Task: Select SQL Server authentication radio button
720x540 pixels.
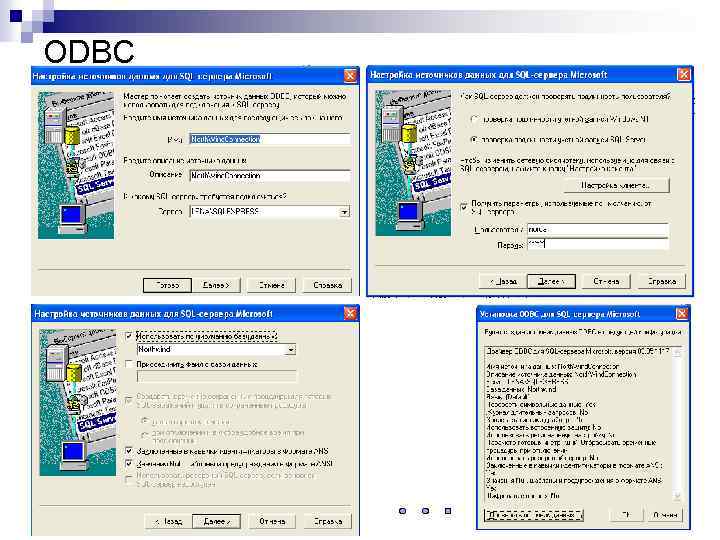Action: [474, 139]
